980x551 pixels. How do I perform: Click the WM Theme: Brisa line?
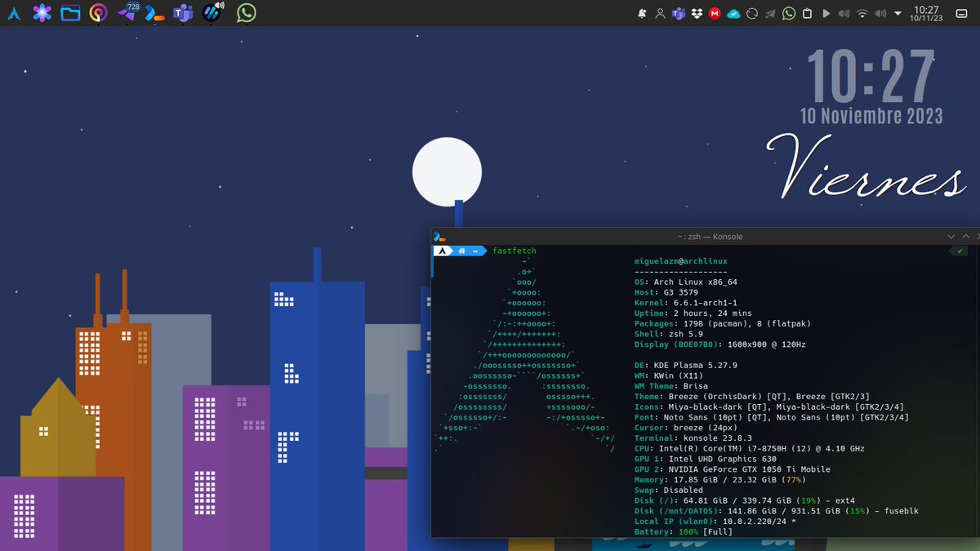tap(670, 386)
